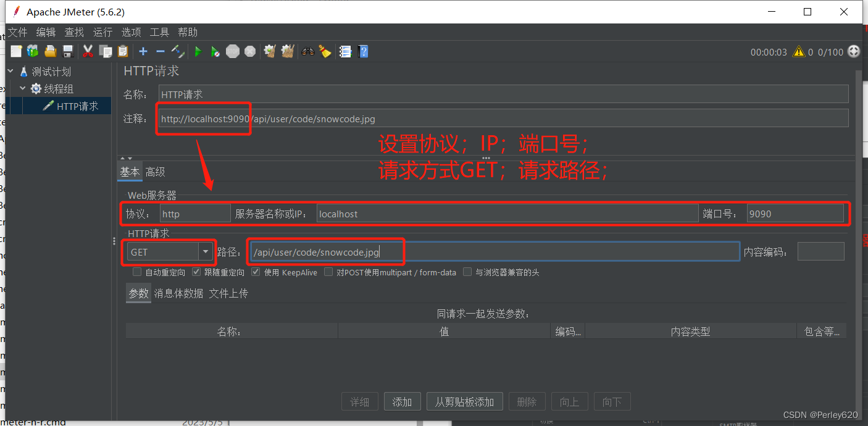Screen dimensions: 868x426
Task: Collapse the 测试计划 tree node
Action: click(10, 71)
